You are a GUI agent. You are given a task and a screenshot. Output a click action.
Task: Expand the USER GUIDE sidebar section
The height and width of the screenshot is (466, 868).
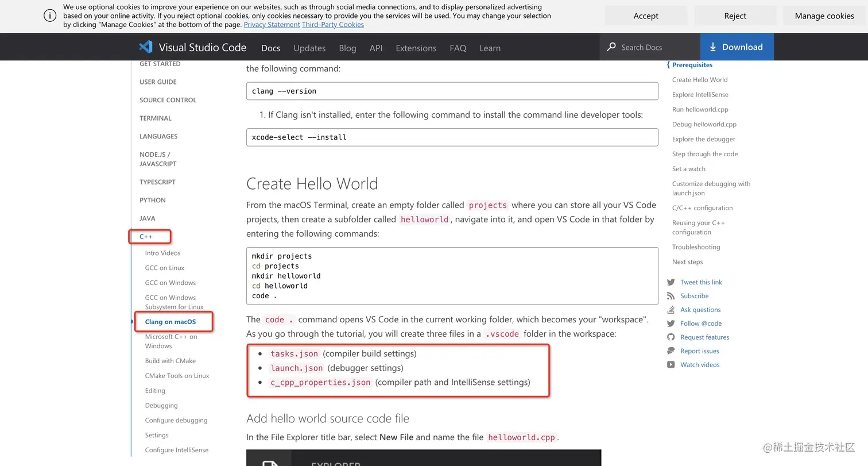point(158,82)
